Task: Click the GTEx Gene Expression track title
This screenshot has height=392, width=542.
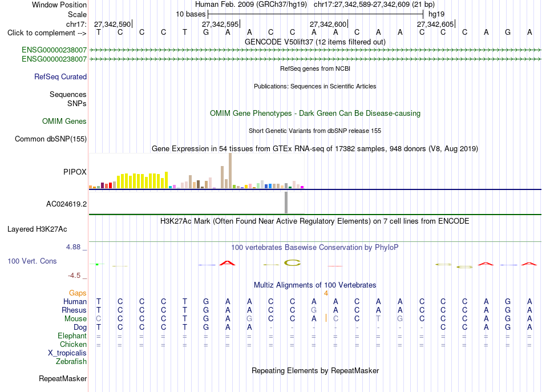Action: click(315, 149)
